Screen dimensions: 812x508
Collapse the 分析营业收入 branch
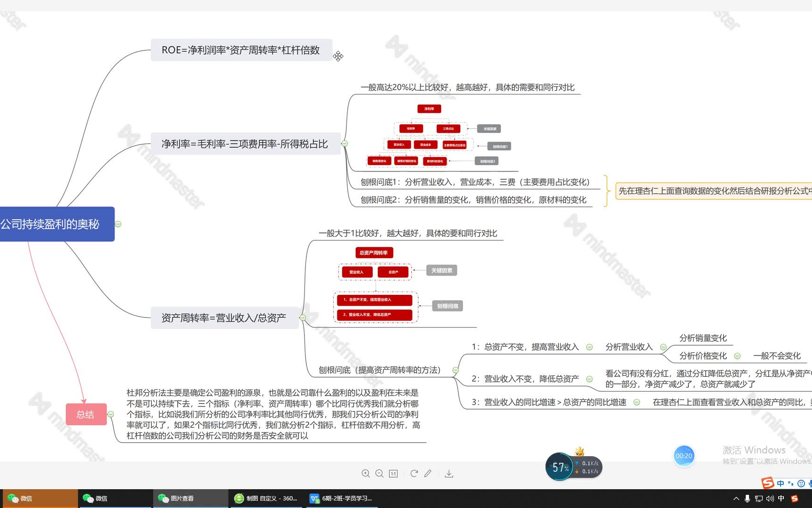(x=664, y=347)
